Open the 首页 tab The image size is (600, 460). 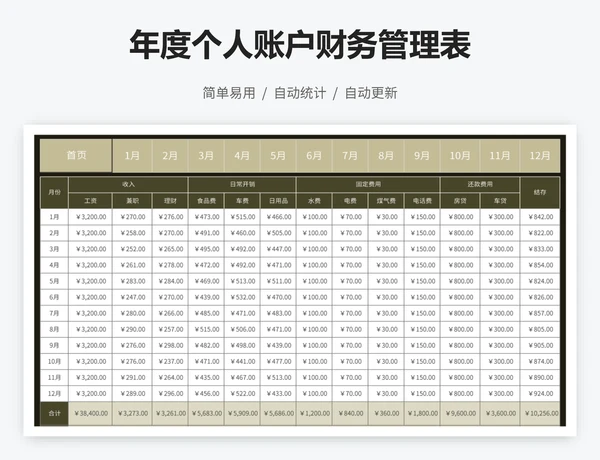pos(76,155)
